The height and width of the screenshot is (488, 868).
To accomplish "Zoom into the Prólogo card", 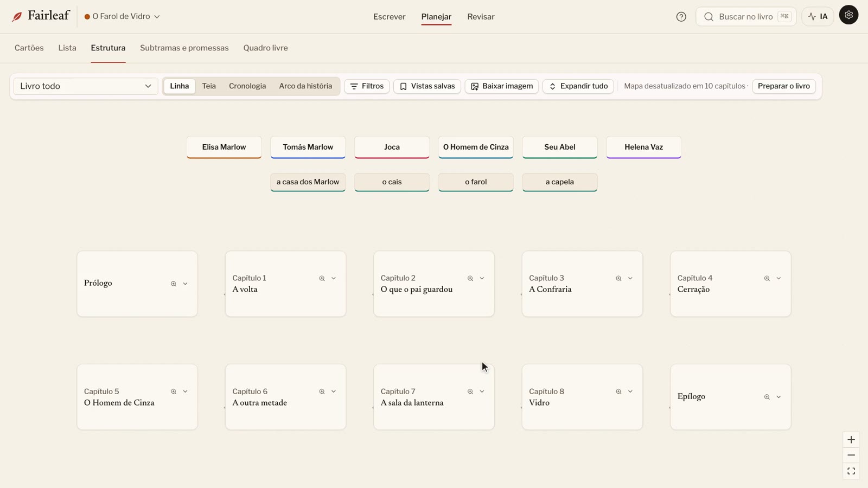I will click(x=174, y=284).
